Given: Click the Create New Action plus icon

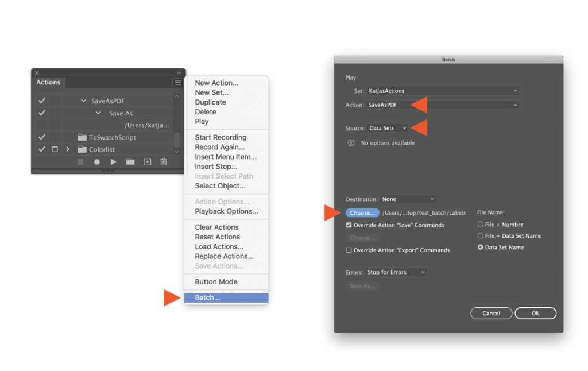Looking at the screenshot, I should coord(148,162).
